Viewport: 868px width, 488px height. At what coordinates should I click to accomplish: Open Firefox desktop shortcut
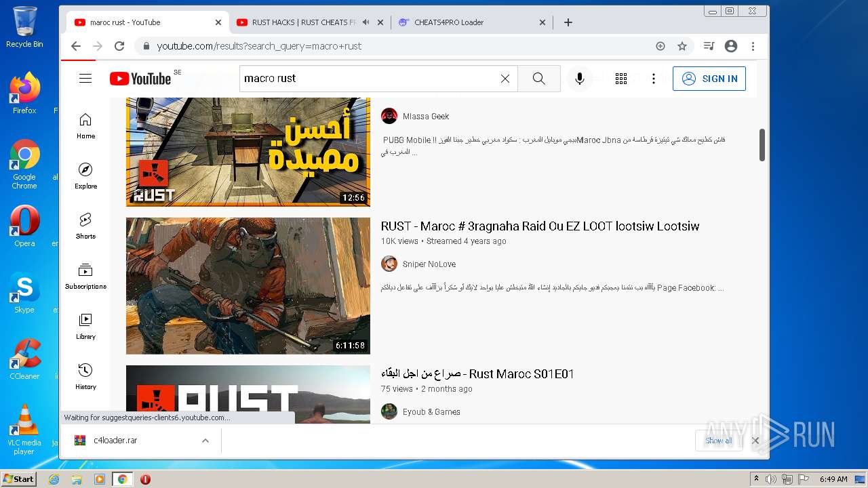(24, 94)
